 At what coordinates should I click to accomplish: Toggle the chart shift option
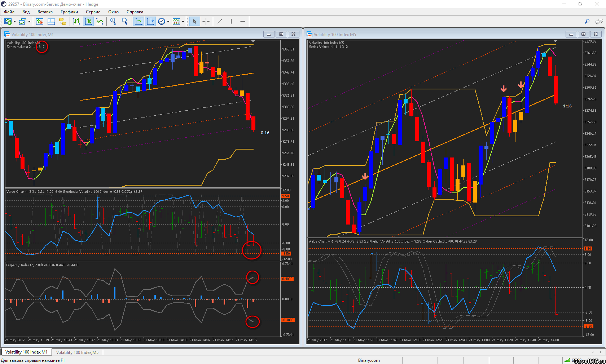pyautogui.click(x=150, y=22)
